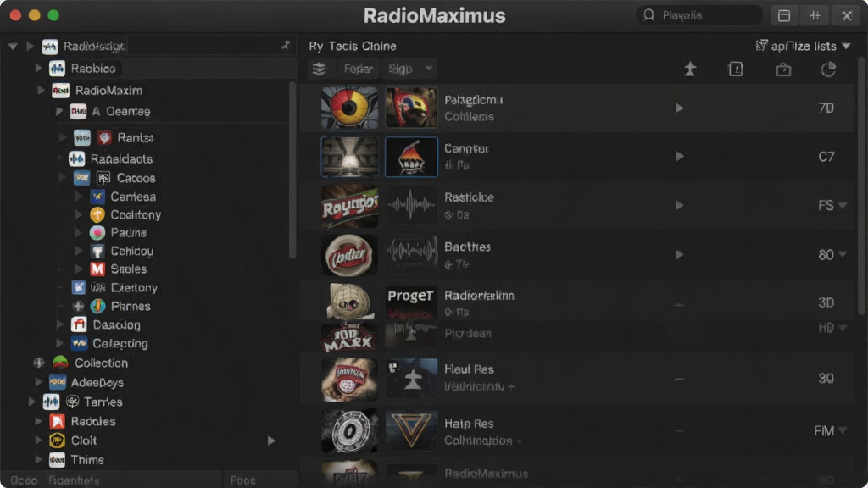The width and height of the screenshot is (868, 488).
Task: Click the ProgeT thumbnail
Action: pos(411,302)
